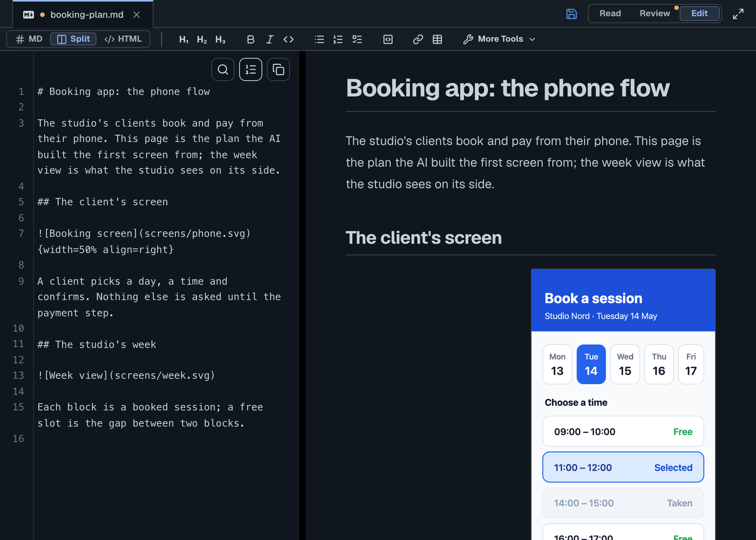
Task: Insert a task checklist
Action: tap(357, 39)
